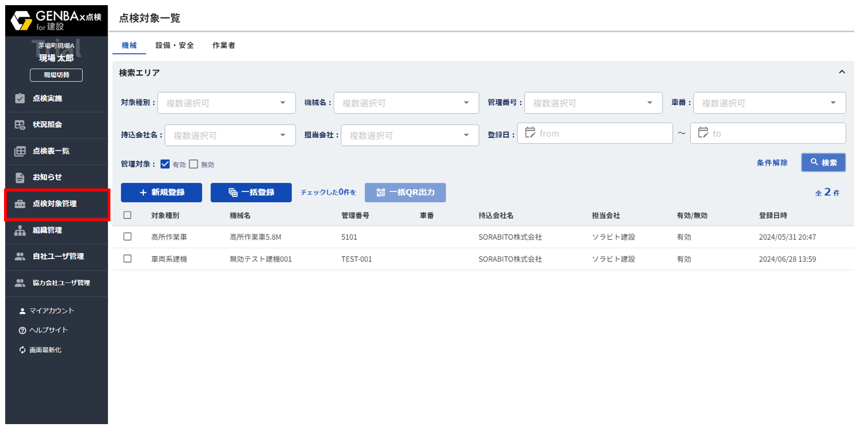868x427 pixels.
Task: Click the 新規登録 button
Action: tap(161, 193)
